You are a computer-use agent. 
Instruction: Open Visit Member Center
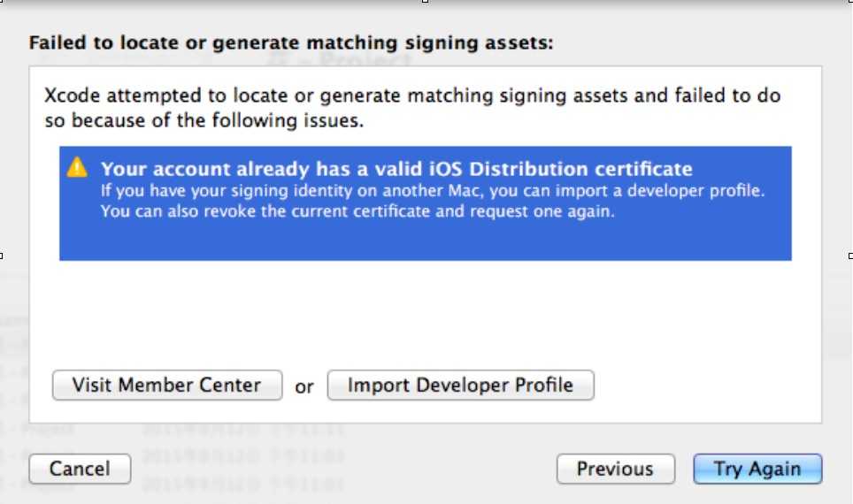(167, 386)
